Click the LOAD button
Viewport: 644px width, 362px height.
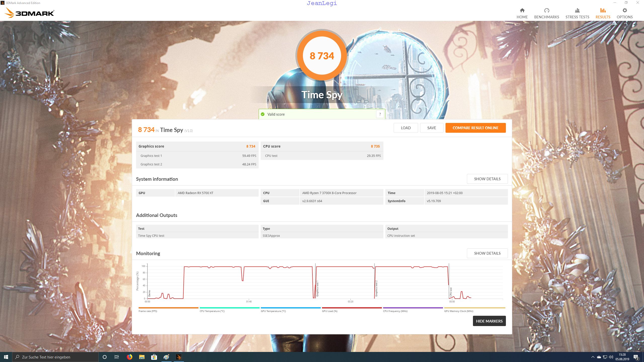tap(406, 128)
